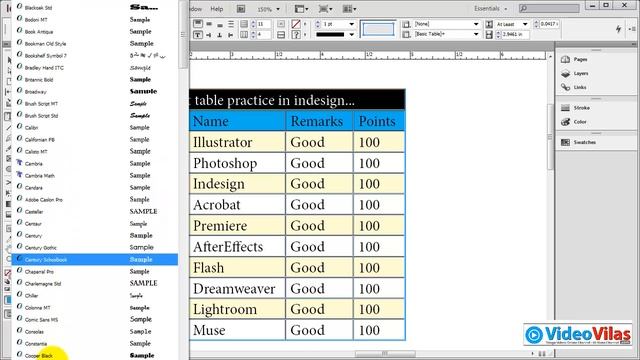
Task: Choose Cambria Math from the font list
Action: (94, 176)
